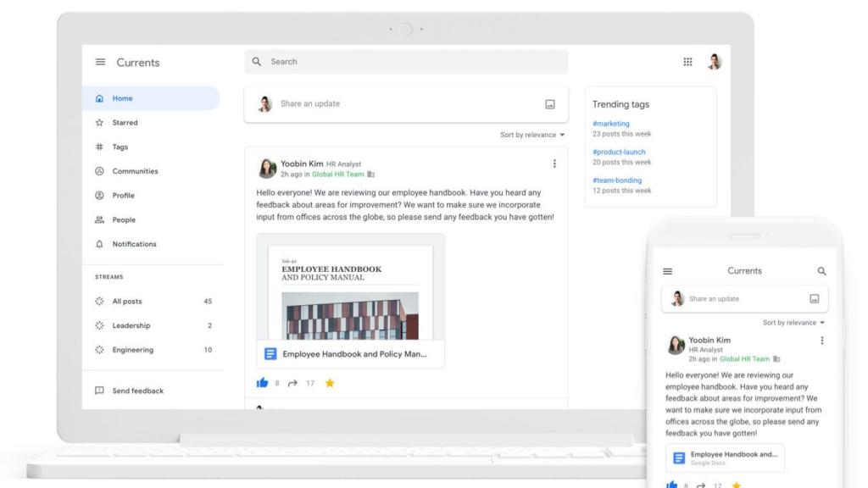Open search in the mobile preview
The height and width of the screenshot is (488, 868).
pos(821,271)
